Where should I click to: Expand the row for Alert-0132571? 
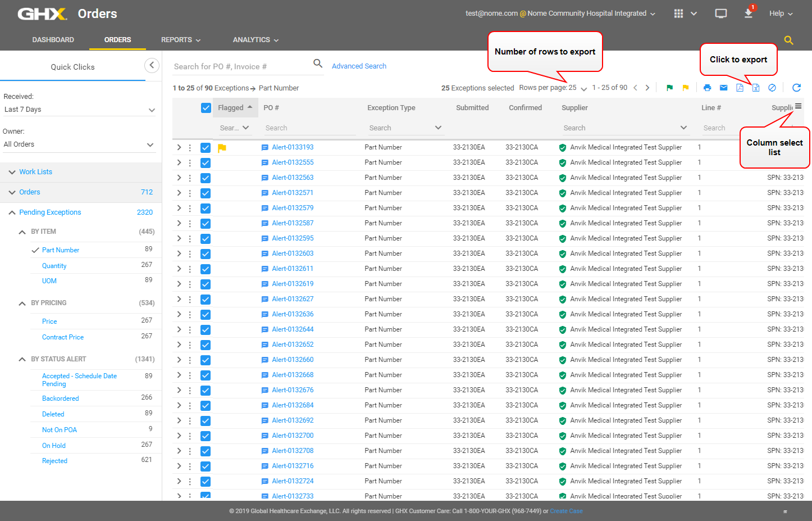pyautogui.click(x=179, y=193)
